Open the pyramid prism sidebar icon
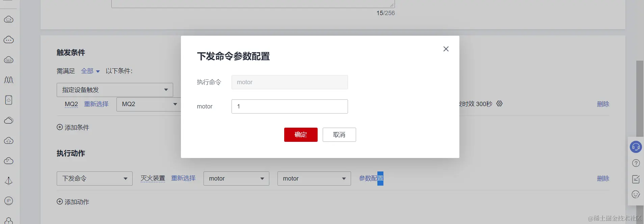Screen dimensions: 644x224 click(x=9, y=181)
